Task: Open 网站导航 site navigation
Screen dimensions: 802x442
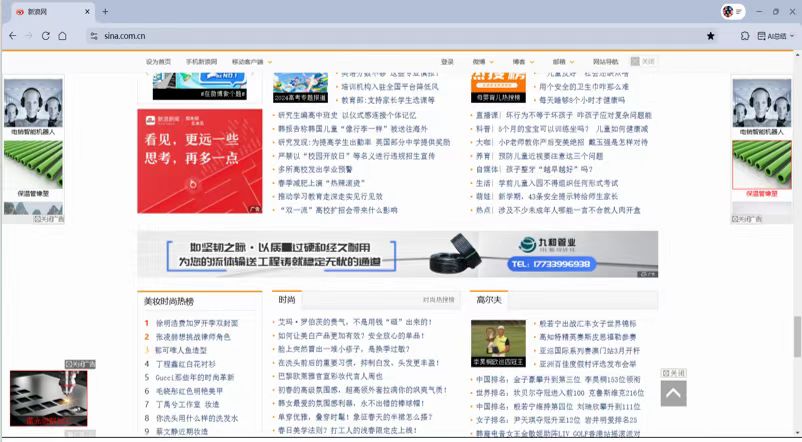Action: coord(606,61)
